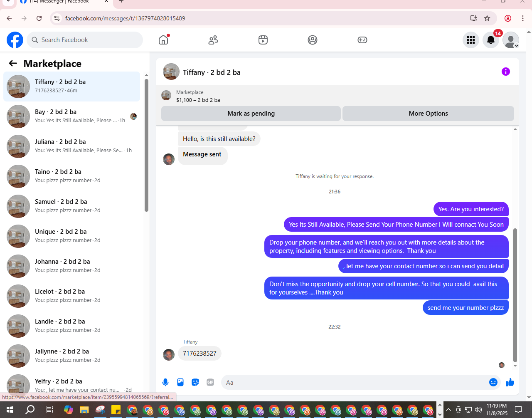Click the chat messages scrollbar
Image resolution: width=532 pixels, height=418 pixels.
[x=515, y=295]
